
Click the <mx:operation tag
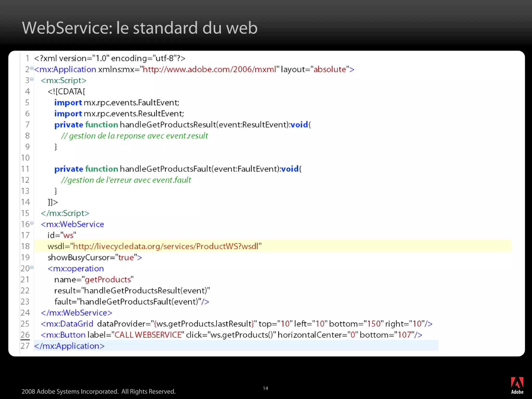[76, 269]
